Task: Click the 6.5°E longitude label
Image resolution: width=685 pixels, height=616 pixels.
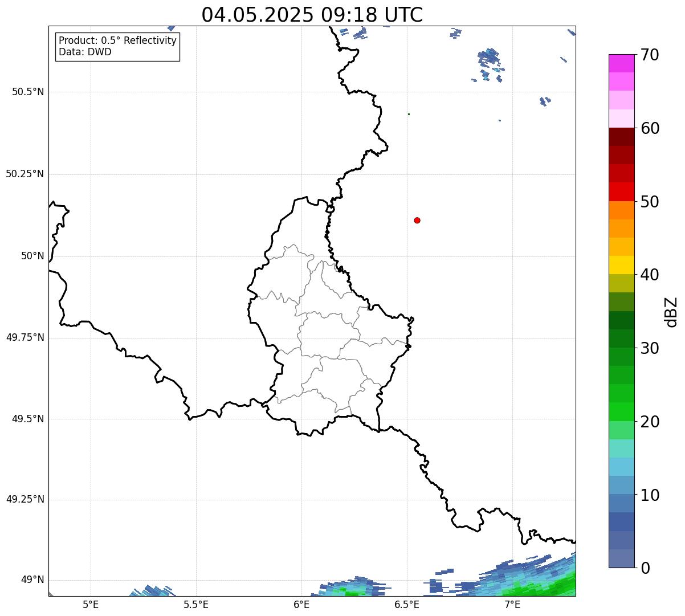Action: click(407, 604)
